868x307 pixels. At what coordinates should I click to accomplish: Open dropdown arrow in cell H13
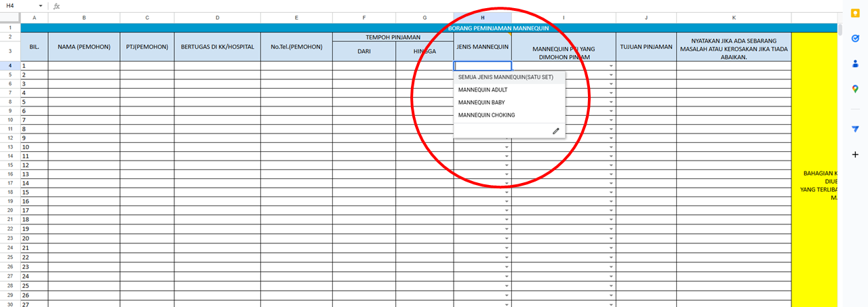(507, 147)
